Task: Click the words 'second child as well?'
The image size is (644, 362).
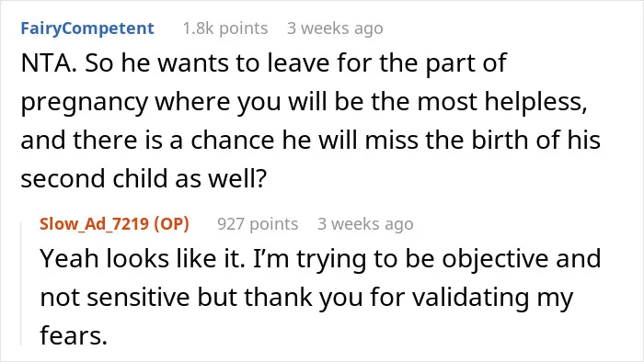Action: pos(144,179)
